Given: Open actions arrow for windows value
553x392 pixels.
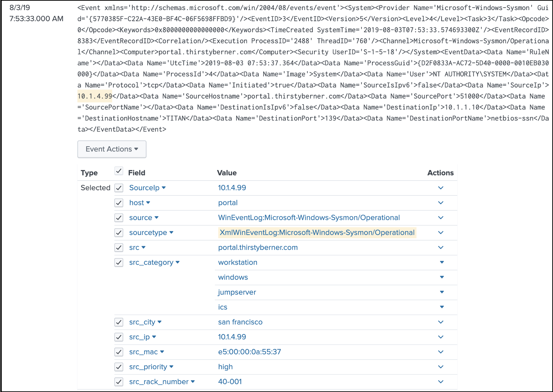Looking at the screenshot, I should pos(442,277).
